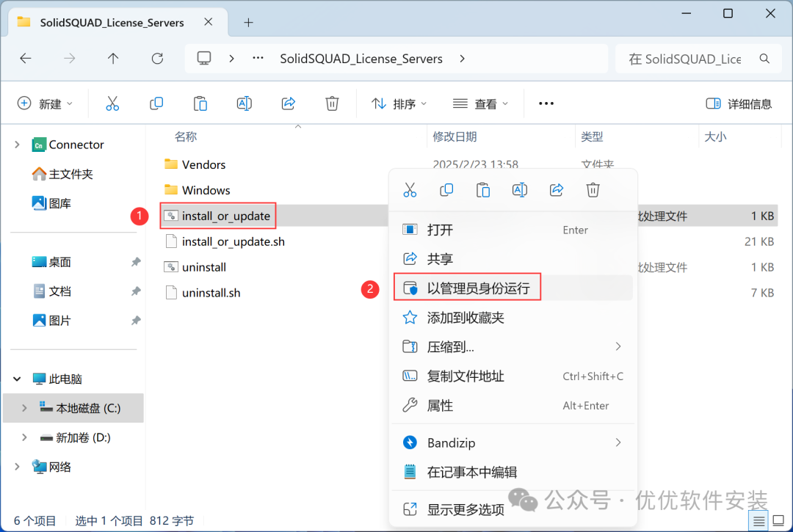Open the 排序 (Sort) dropdown

coord(399,103)
